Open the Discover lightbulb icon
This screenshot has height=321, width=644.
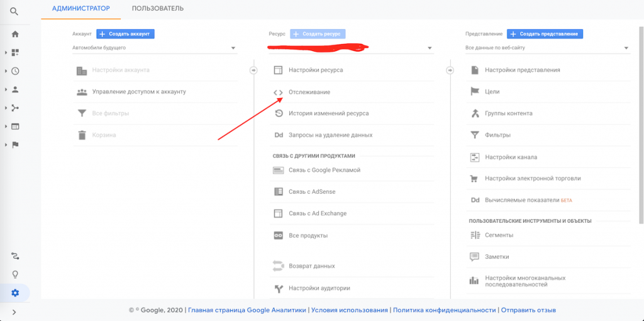(x=15, y=274)
